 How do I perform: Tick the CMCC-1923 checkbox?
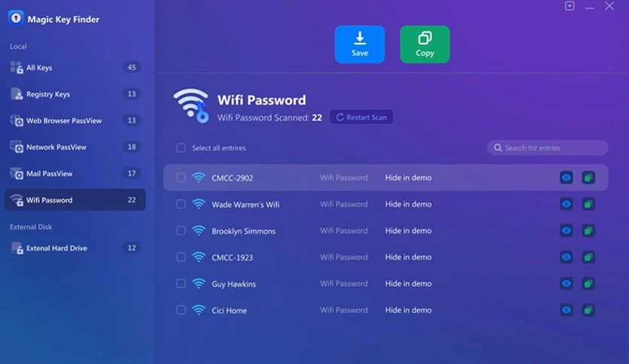pyautogui.click(x=181, y=257)
